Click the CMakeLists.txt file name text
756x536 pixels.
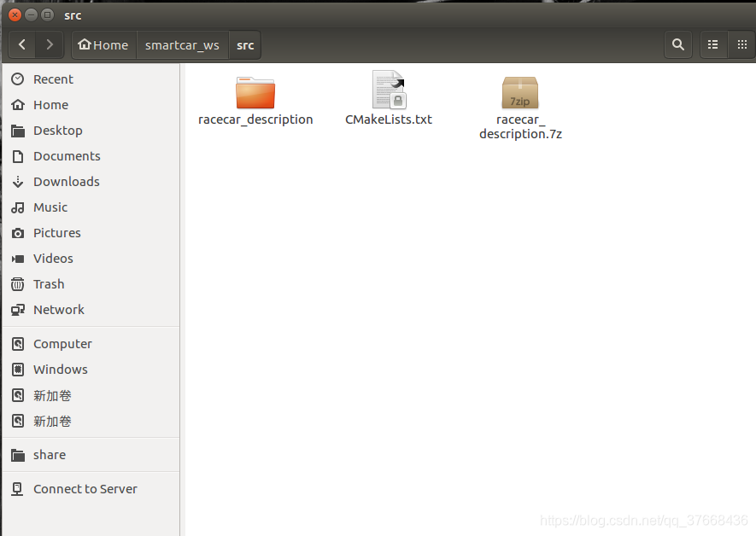[389, 119]
